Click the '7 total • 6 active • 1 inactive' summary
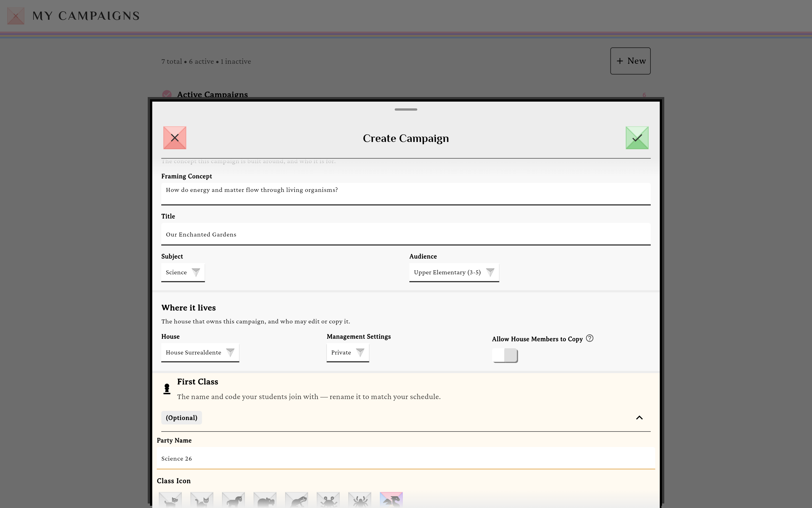This screenshot has height=508, width=812. click(x=206, y=62)
